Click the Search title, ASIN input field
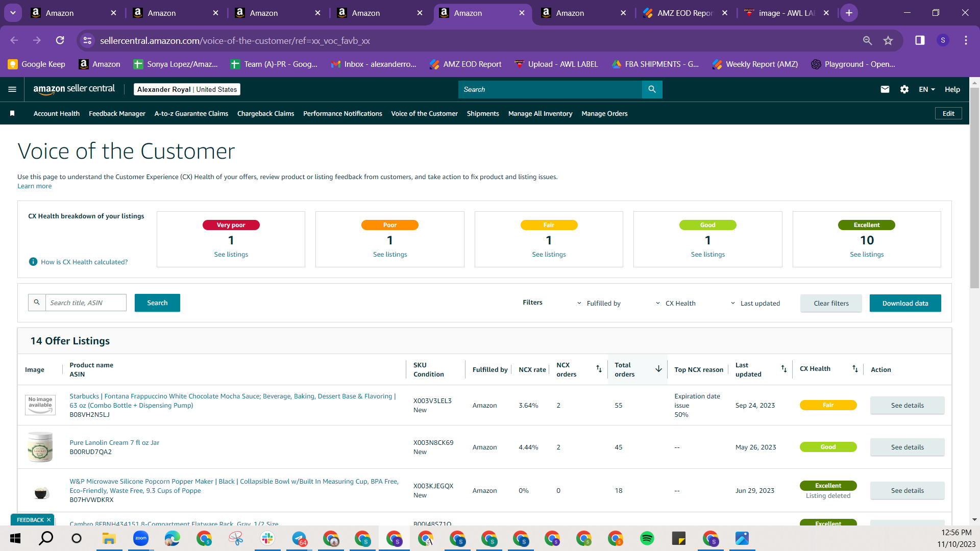This screenshot has width=980, height=551. pos(86,303)
